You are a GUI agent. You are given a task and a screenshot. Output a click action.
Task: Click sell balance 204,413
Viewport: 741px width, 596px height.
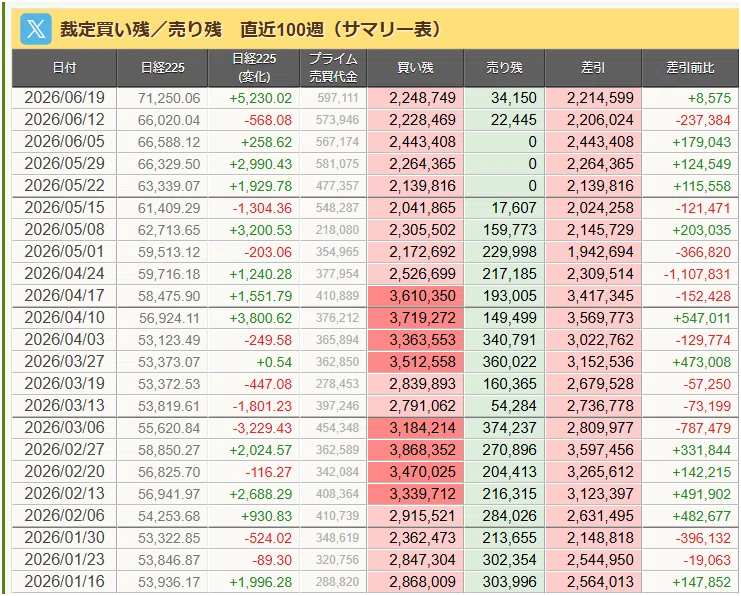tap(509, 472)
